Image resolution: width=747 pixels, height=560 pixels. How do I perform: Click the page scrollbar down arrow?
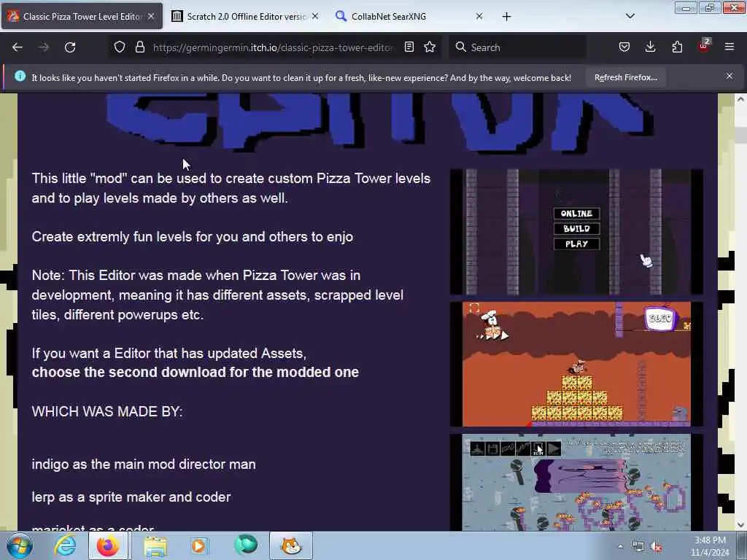[x=740, y=525]
